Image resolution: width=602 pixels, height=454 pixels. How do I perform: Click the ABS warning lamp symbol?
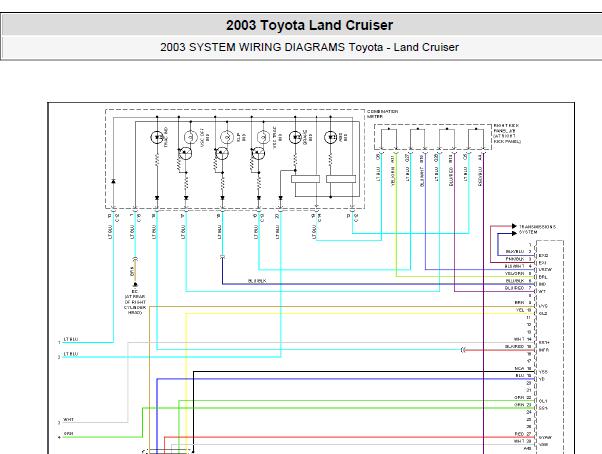point(330,137)
